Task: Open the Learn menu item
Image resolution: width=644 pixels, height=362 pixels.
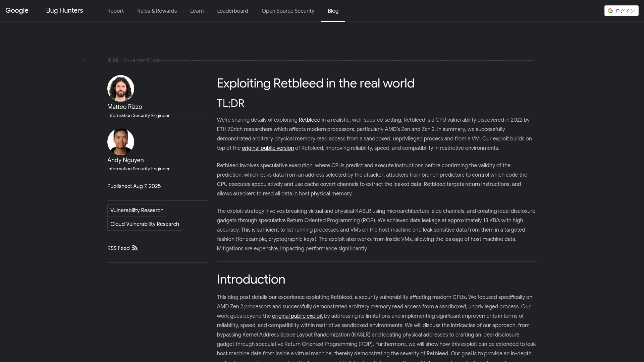Action: pos(197,11)
